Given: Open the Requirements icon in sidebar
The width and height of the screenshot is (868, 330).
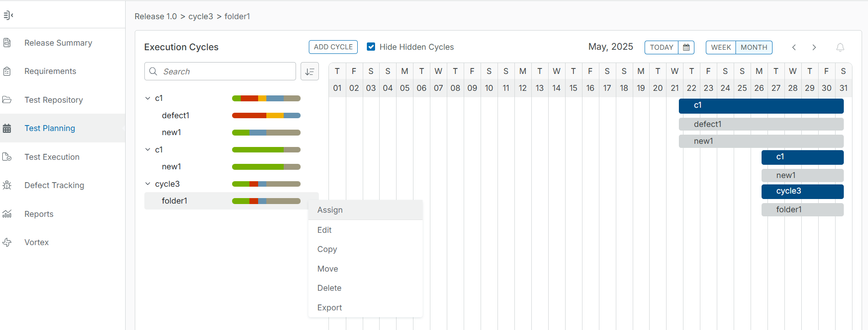Looking at the screenshot, I should click(7, 71).
